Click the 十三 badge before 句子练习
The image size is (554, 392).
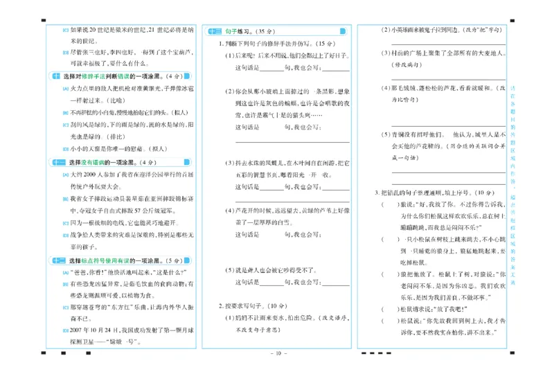tap(215, 31)
